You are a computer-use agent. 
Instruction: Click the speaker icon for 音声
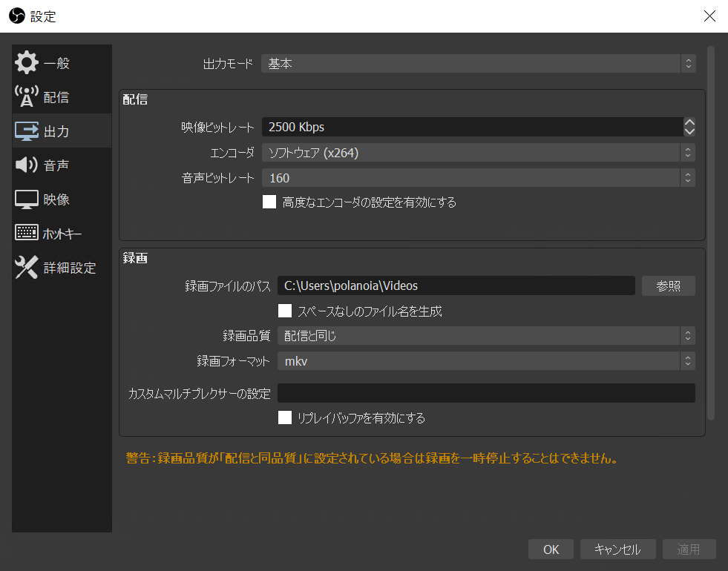pos(27,165)
